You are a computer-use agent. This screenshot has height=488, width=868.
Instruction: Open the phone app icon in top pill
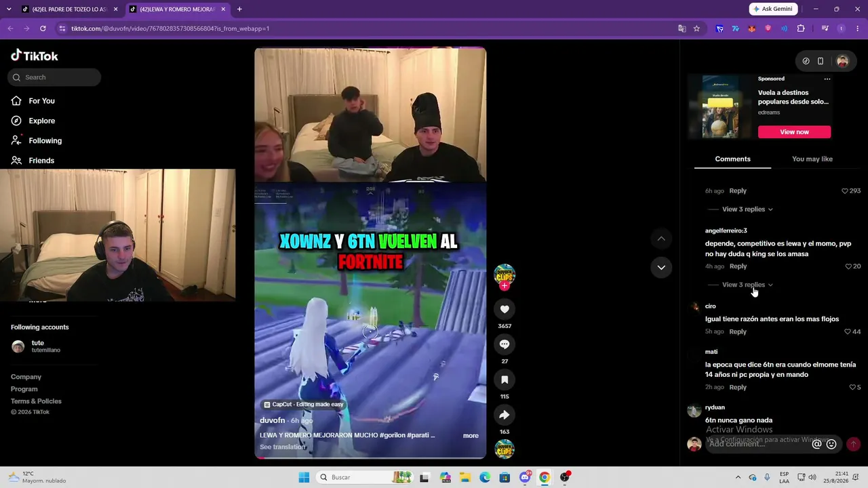[821, 61]
